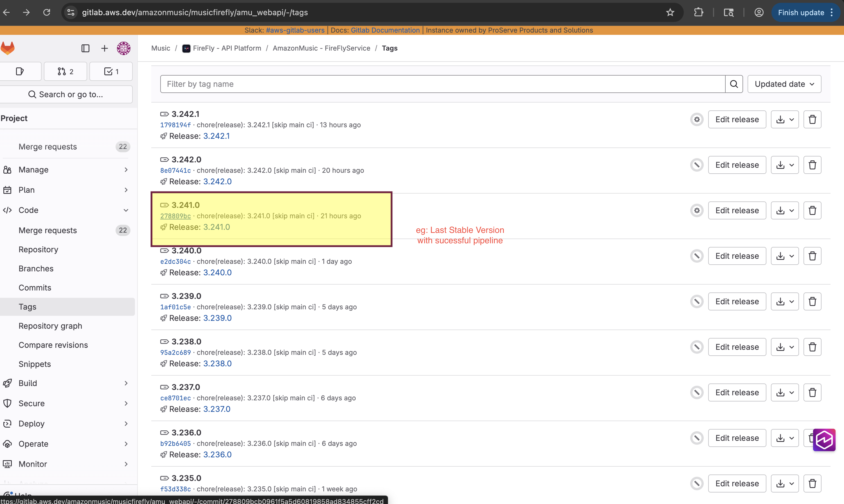Expand the Build sidebar section

[126, 383]
